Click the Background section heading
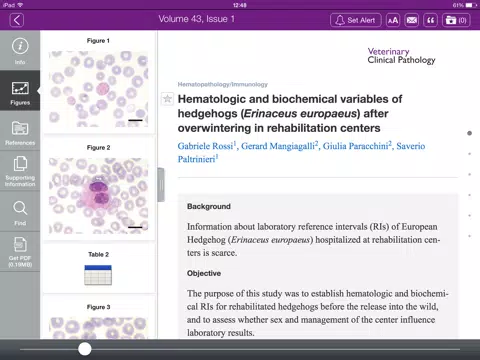The width and height of the screenshot is (480, 360). click(x=209, y=206)
